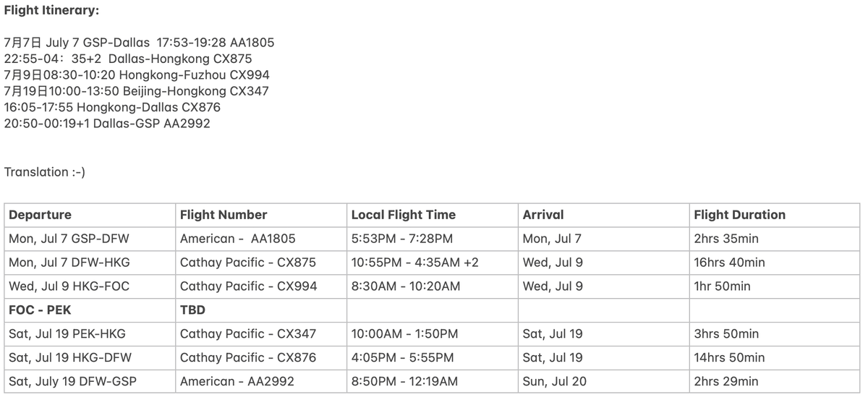Click the 'American - AA2992' table cell
Image resolution: width=868 pixels, height=400 pixels.
point(237,382)
